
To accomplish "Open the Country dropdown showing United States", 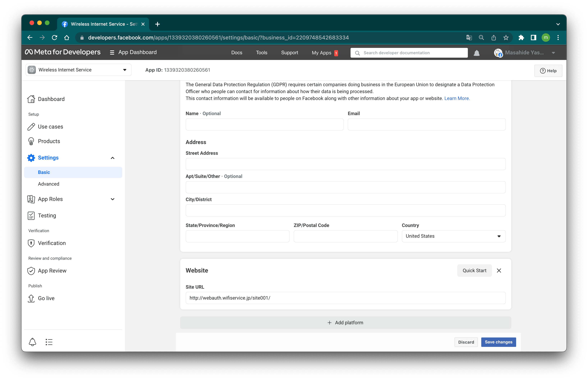I will point(453,236).
